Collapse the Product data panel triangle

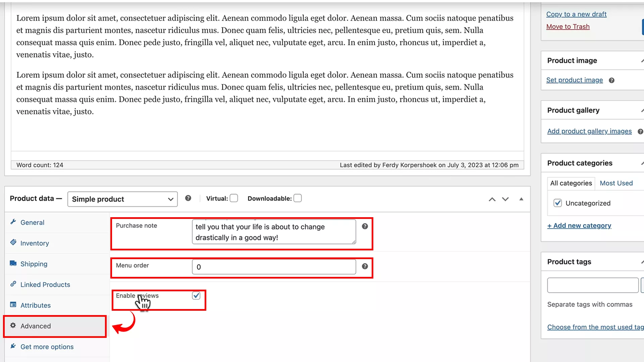click(x=521, y=199)
